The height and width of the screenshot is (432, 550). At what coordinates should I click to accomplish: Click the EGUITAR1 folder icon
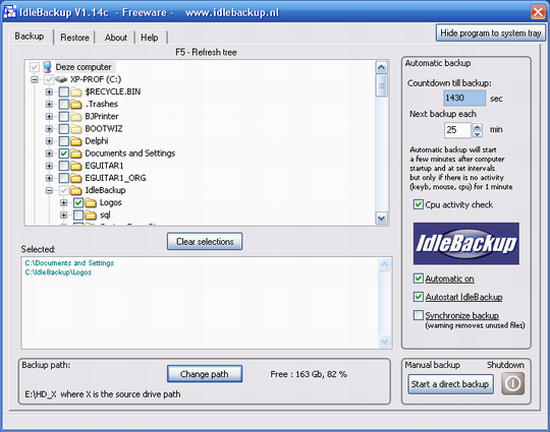(75, 166)
